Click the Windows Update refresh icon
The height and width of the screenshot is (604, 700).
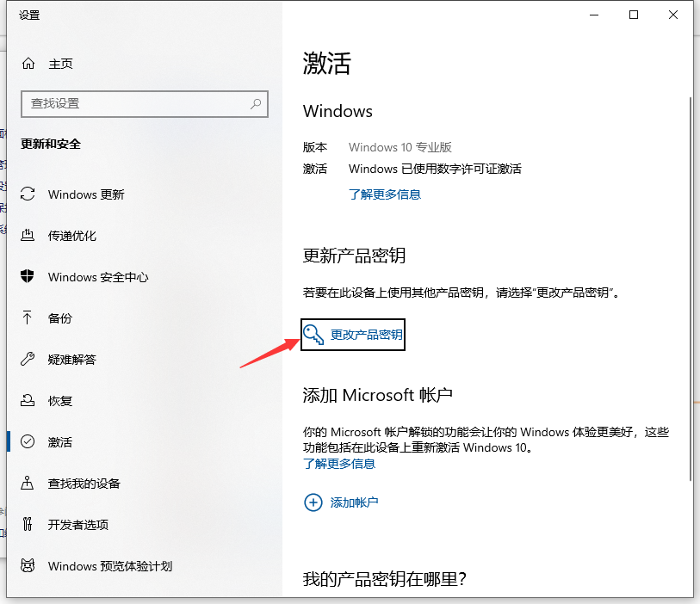[28, 194]
